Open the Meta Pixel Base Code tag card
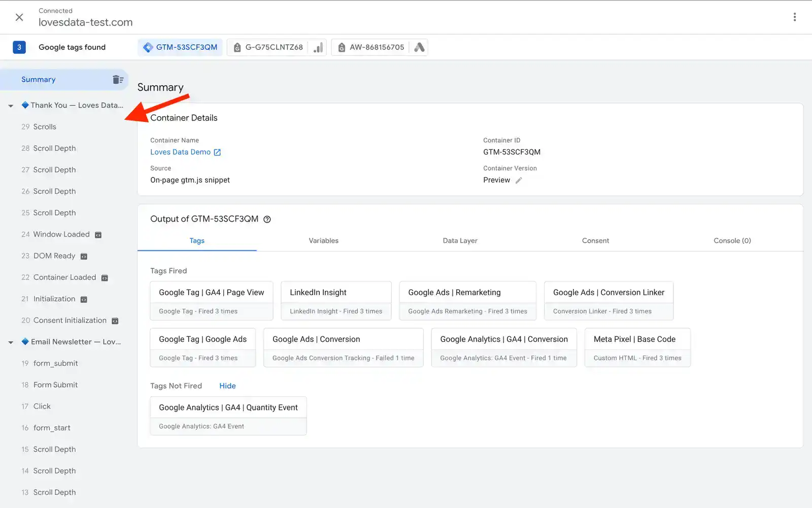812x508 pixels. (637, 347)
